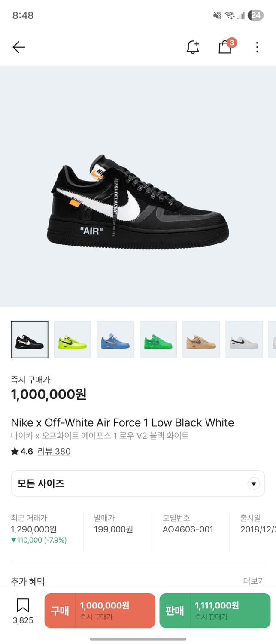
Task: Select the tan beige sneaker thumbnail
Action: (x=201, y=340)
